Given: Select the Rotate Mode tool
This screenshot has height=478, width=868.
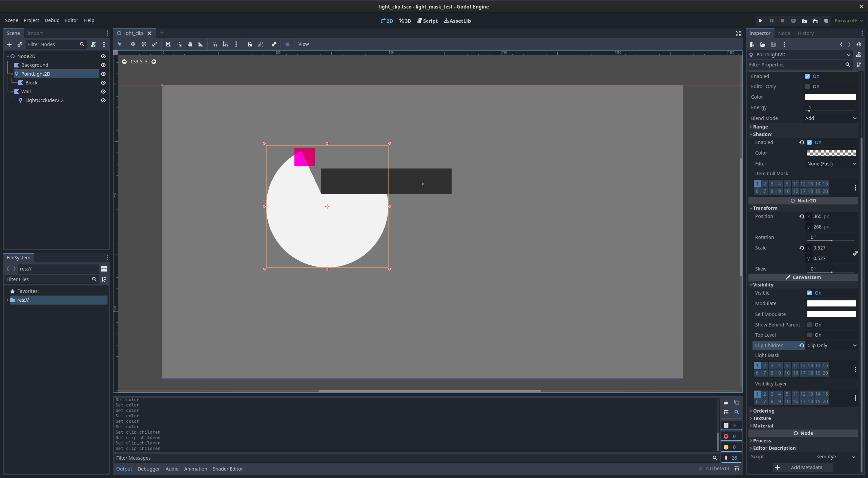Looking at the screenshot, I should [x=144, y=44].
